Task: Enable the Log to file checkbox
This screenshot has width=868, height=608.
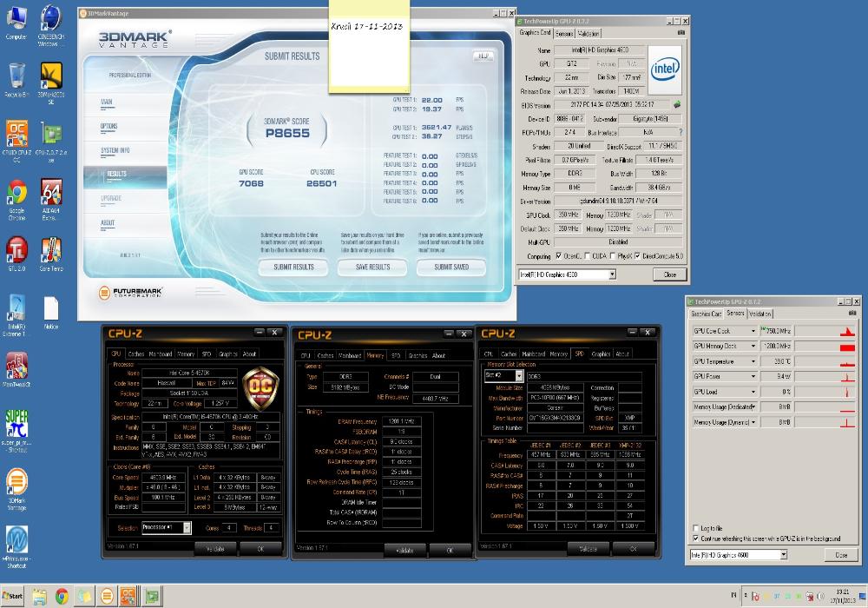Action: click(696, 528)
